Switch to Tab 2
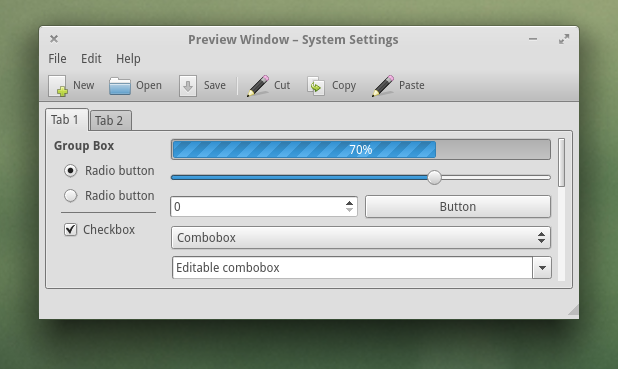 click(x=109, y=120)
